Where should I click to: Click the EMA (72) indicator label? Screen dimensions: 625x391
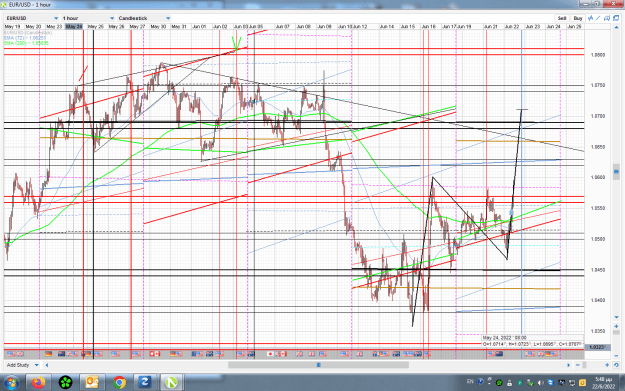pos(25,38)
